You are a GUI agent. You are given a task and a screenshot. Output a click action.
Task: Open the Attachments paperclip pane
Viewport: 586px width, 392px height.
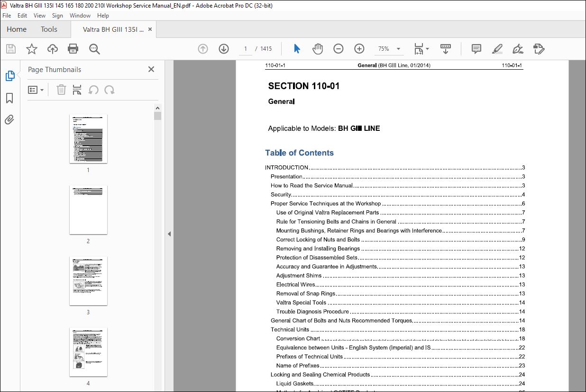(x=9, y=120)
